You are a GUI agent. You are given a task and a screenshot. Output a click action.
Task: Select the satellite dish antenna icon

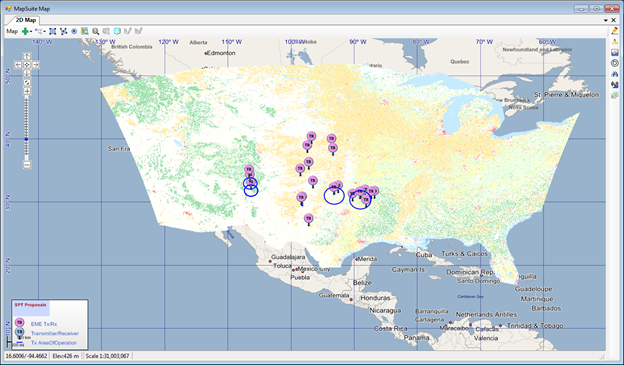[615, 85]
